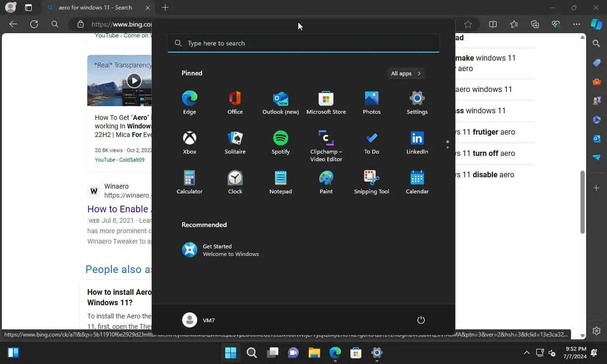Screen dimensions: 607x364
Task: Play the Real Transparency video thumbnail
Action: [134, 81]
